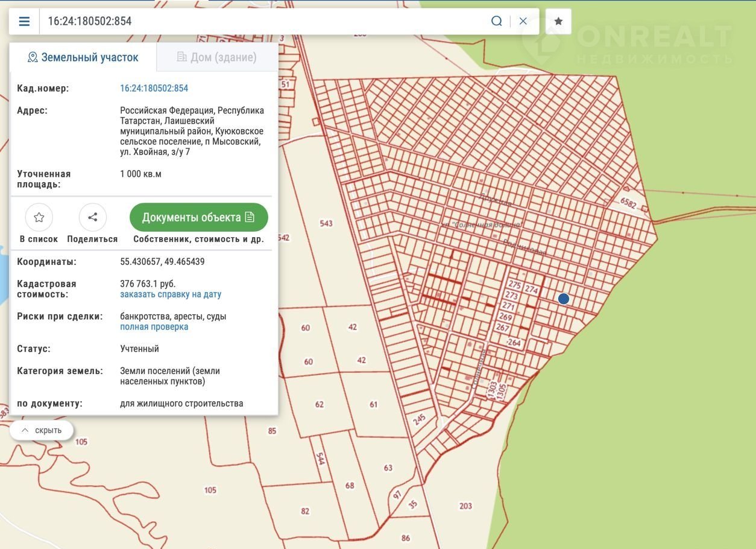
Task: Click the blue parcel marker dot
Action: point(564,299)
